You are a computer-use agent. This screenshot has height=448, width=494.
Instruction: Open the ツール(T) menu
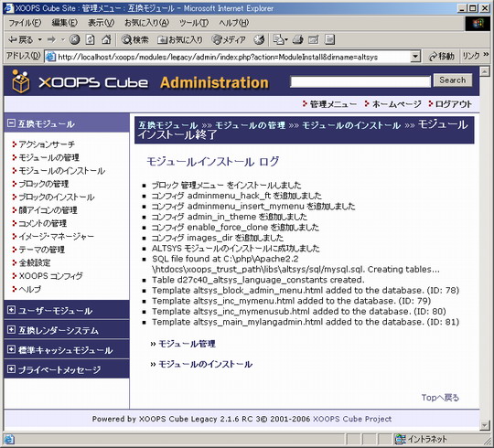pos(193,23)
